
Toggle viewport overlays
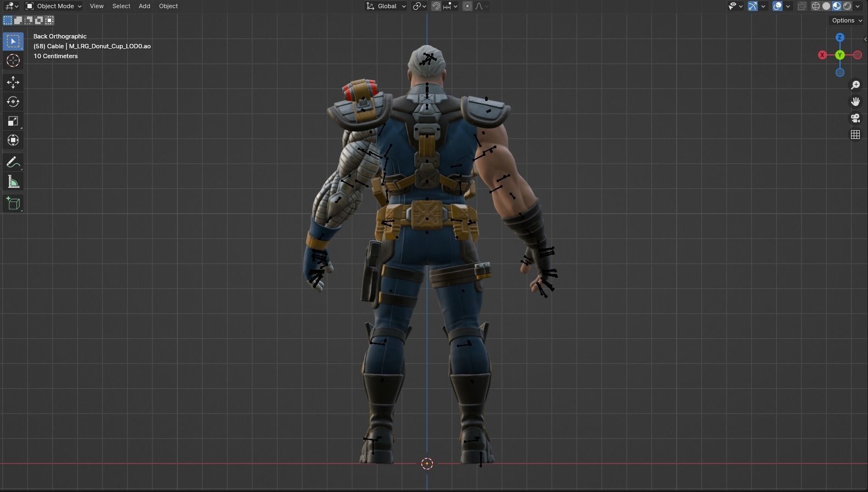[x=777, y=6]
